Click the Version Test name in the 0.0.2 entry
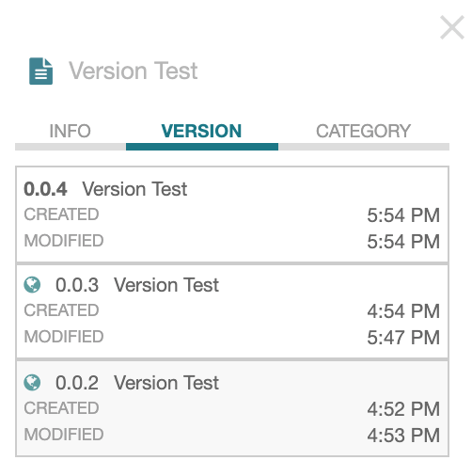472x476 pixels. [166, 383]
